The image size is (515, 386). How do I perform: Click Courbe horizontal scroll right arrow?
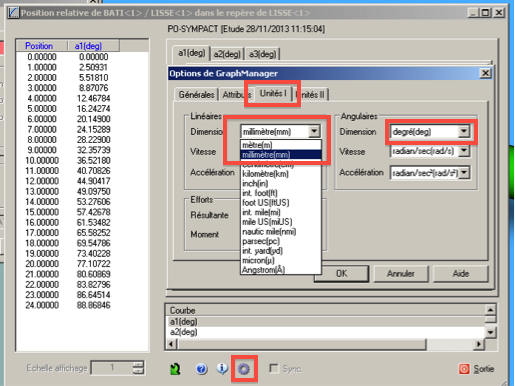479,344
